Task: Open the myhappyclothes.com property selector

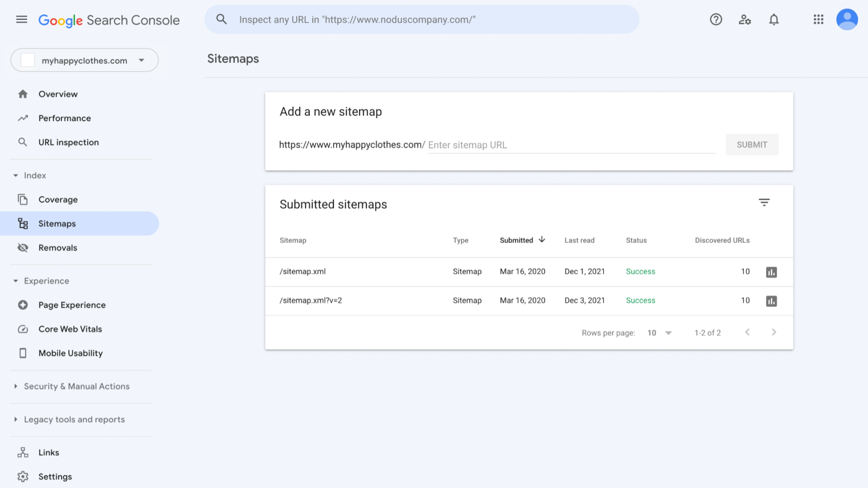Action: click(x=85, y=60)
